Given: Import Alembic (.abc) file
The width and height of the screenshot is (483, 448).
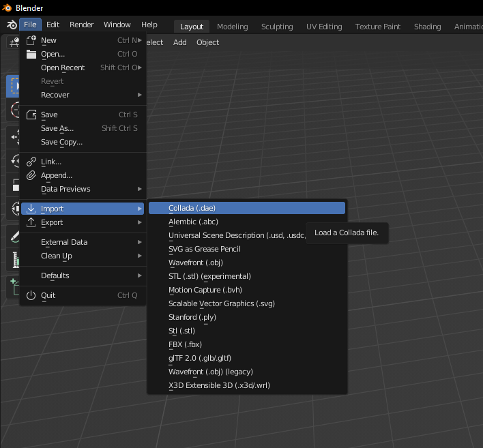Looking at the screenshot, I should pyautogui.click(x=247, y=222).
